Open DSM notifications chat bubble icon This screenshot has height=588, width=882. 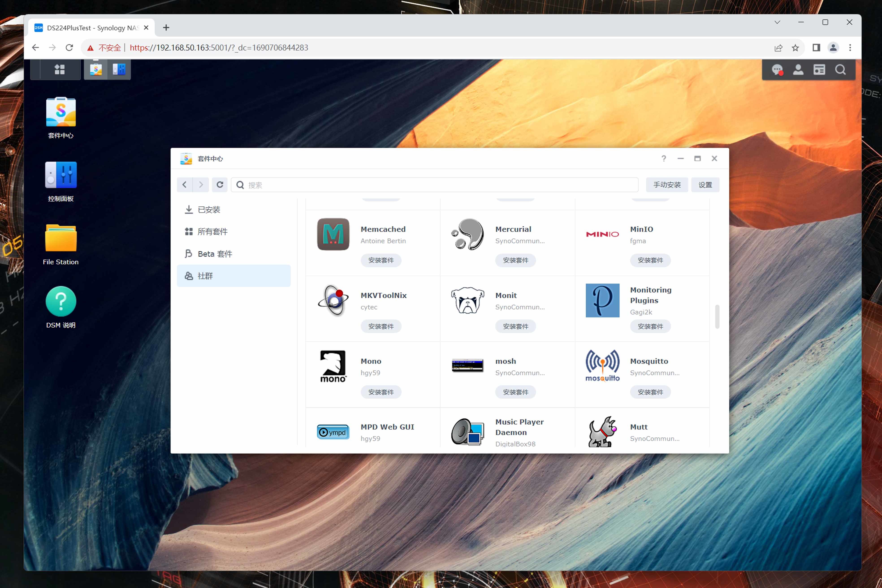click(777, 70)
